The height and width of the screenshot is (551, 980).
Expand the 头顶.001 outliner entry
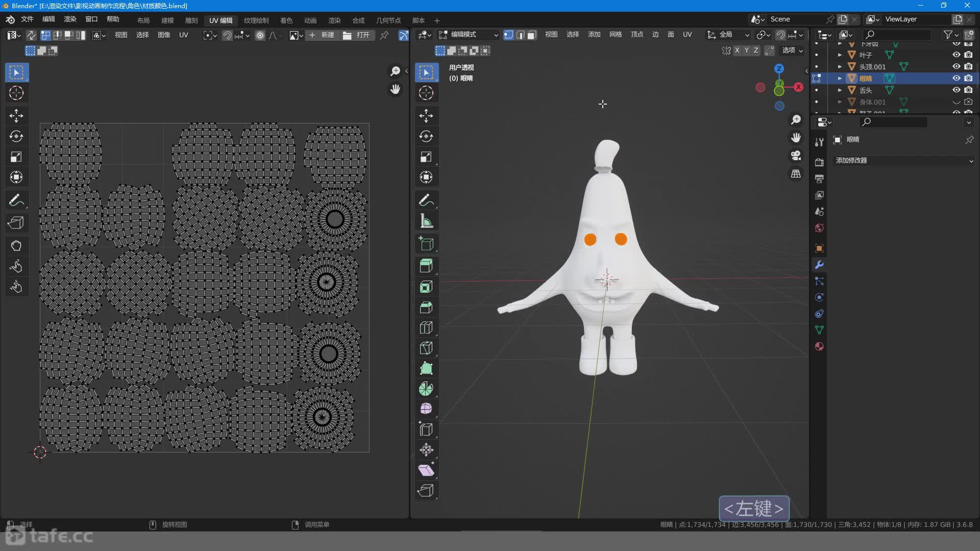[840, 66]
